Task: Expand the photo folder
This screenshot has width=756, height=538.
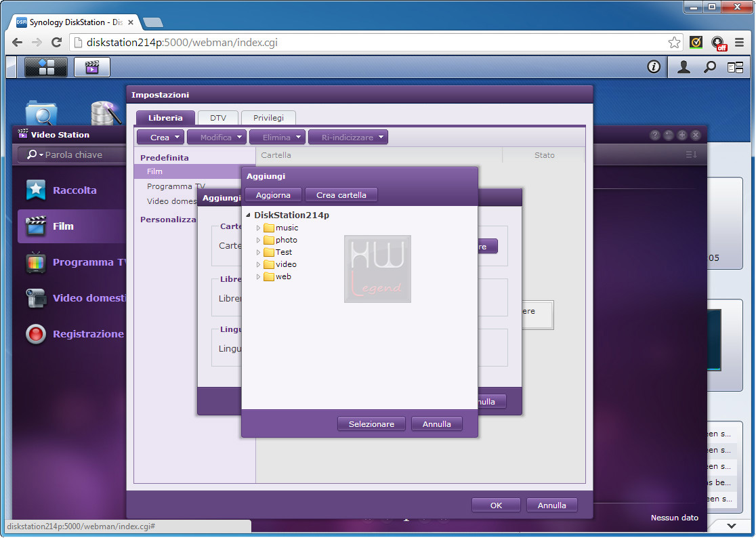Action: point(258,240)
